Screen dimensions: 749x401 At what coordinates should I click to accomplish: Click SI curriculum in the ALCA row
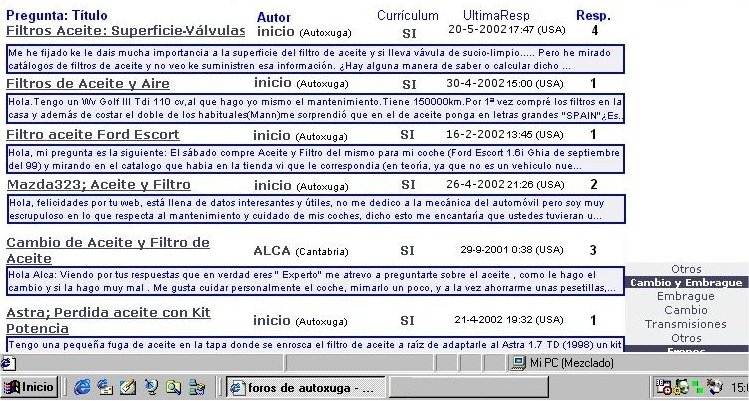(x=407, y=251)
